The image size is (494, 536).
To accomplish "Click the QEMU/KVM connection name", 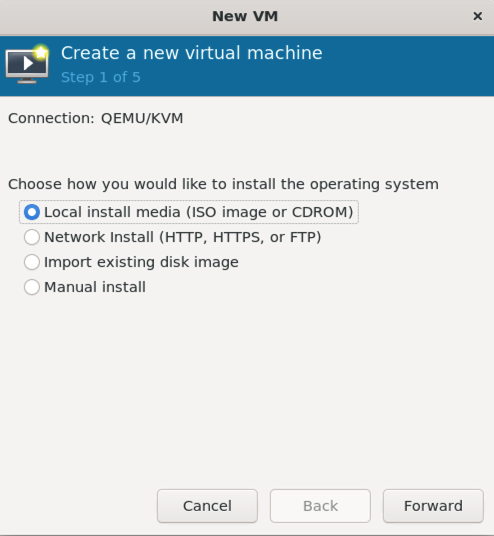I will 142,118.
